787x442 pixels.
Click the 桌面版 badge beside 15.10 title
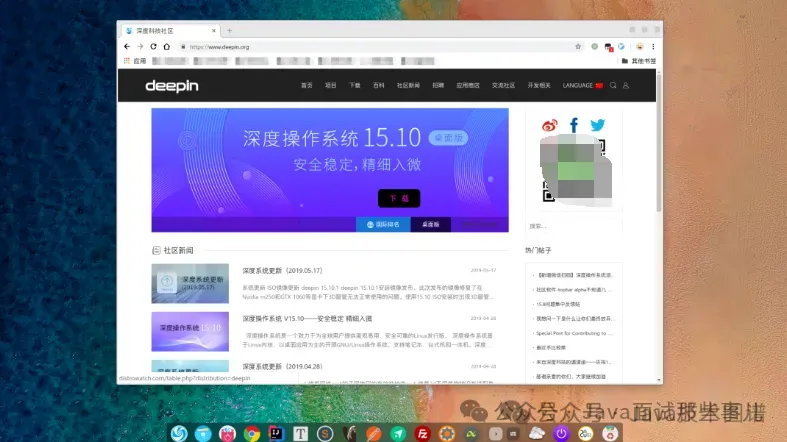point(448,138)
